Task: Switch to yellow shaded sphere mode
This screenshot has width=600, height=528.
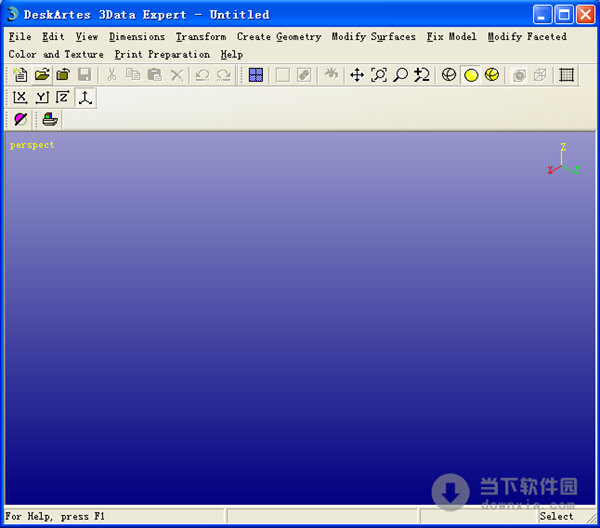Action: click(471, 75)
